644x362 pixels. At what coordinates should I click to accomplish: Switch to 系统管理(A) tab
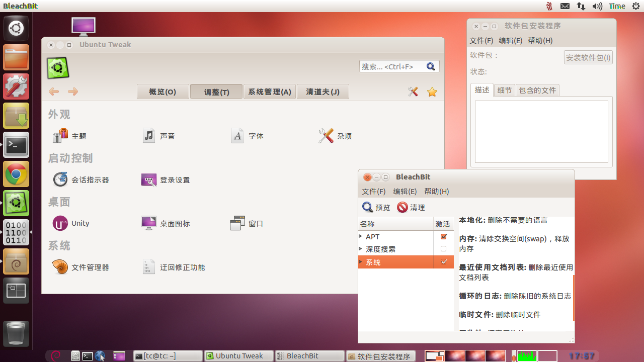(x=270, y=92)
